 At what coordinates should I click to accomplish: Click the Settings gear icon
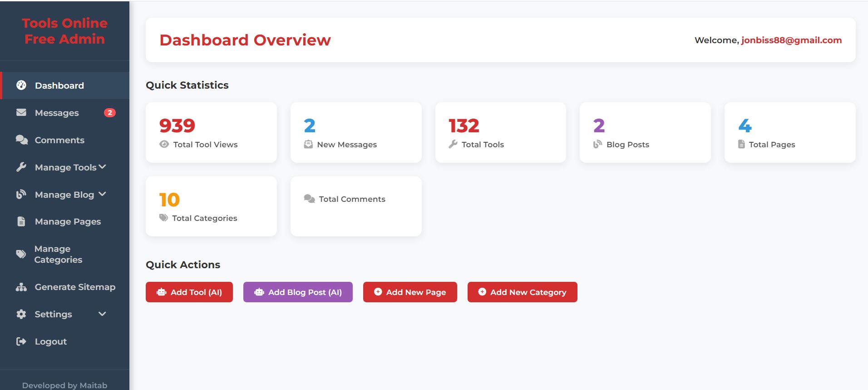[x=21, y=314]
